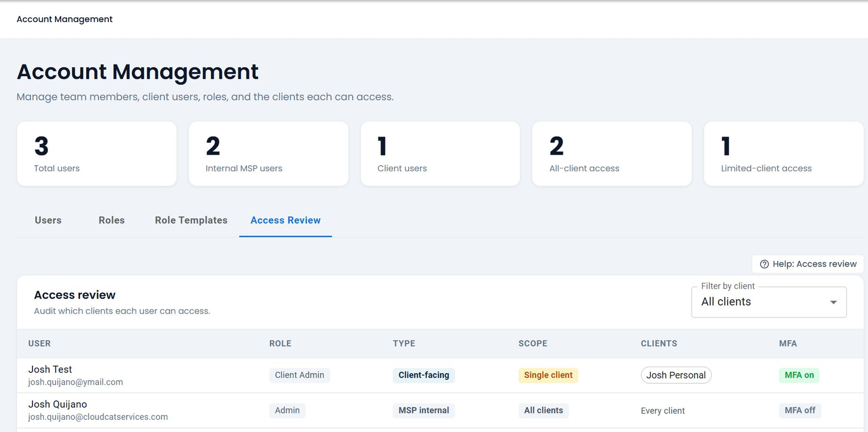This screenshot has height=432, width=868.
Task: Switch to the Users tab
Action: [x=48, y=220]
